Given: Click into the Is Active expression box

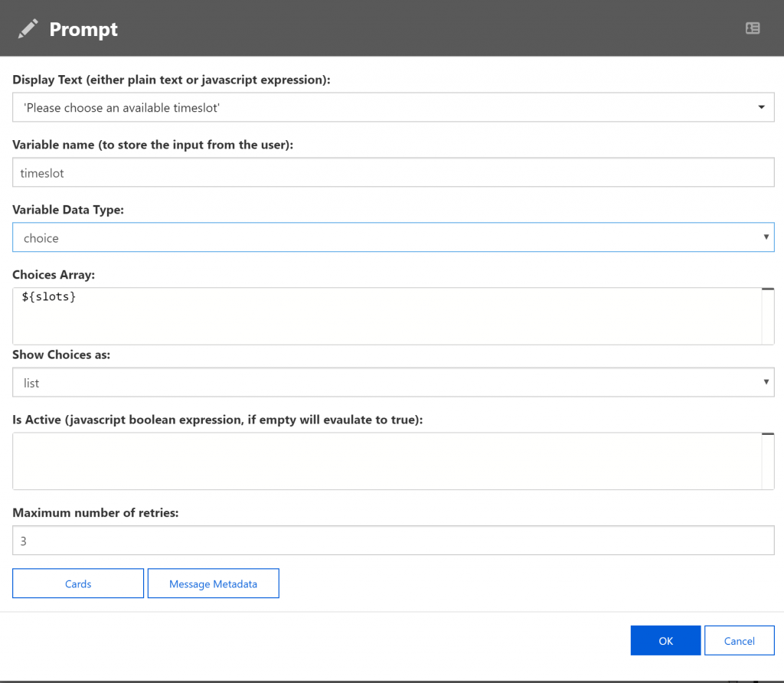Looking at the screenshot, I should click(387, 461).
